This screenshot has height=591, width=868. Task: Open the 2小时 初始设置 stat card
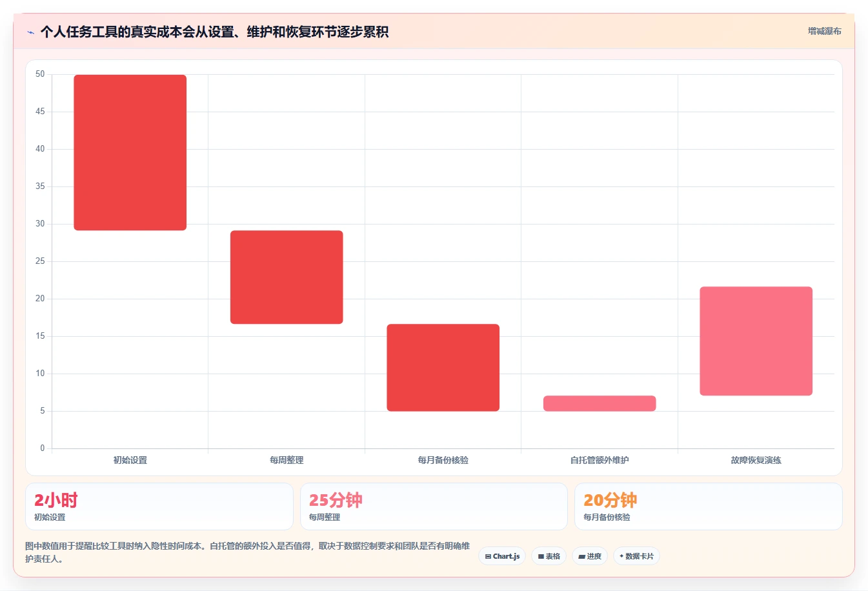159,506
